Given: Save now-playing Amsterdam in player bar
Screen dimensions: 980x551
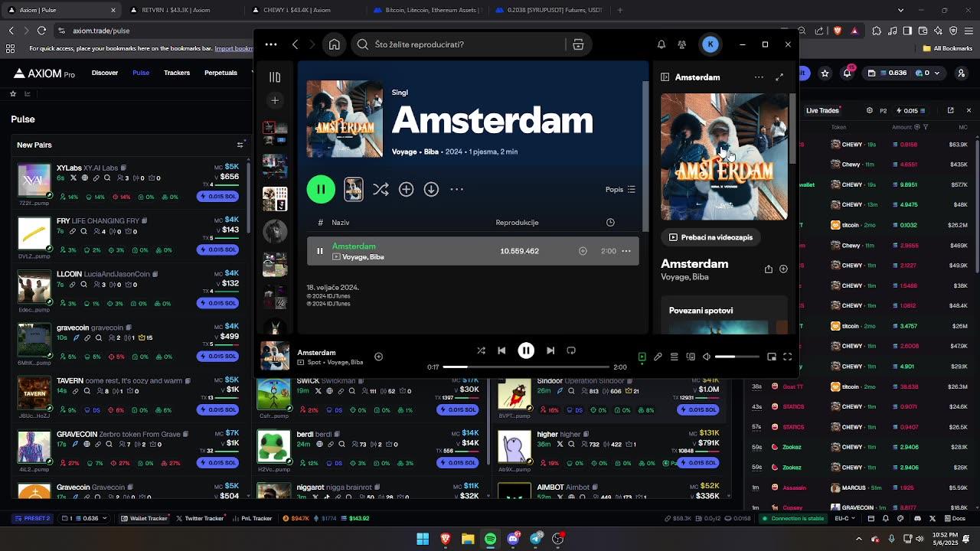Looking at the screenshot, I should pyautogui.click(x=378, y=357).
